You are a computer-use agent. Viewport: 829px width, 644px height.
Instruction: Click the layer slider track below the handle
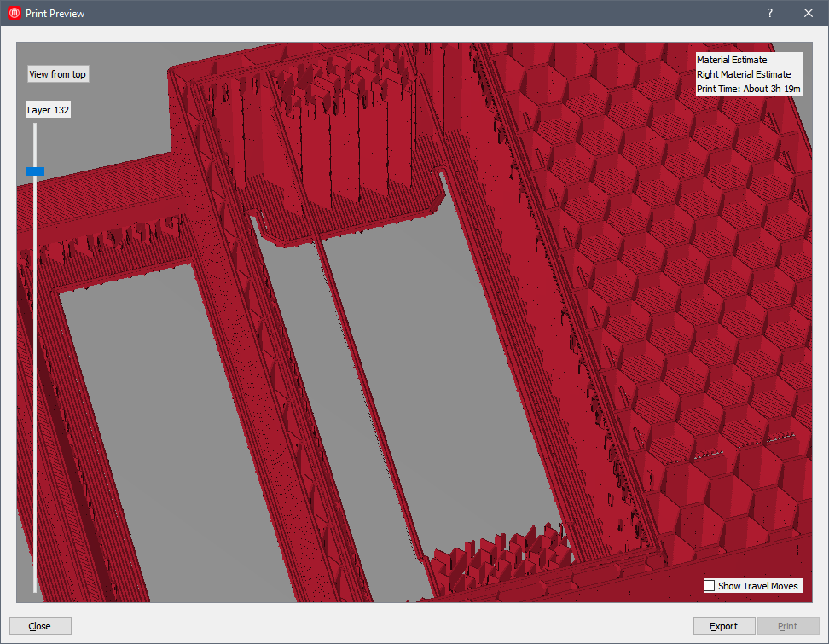tap(35, 384)
